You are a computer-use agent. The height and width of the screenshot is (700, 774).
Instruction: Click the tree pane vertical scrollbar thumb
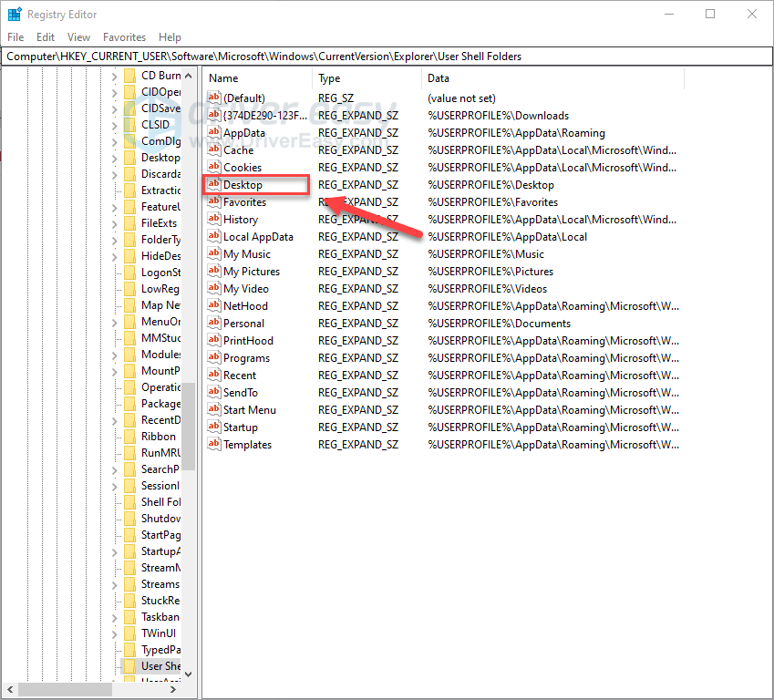coord(188,426)
